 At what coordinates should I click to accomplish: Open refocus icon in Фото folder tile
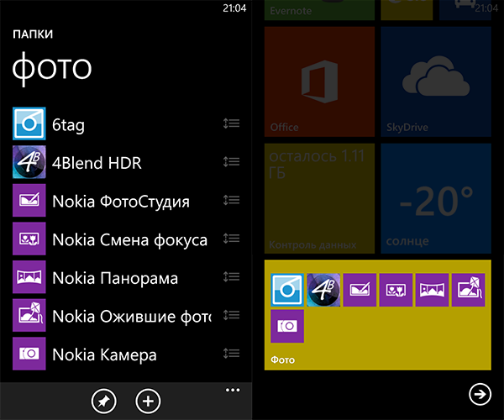(x=396, y=290)
